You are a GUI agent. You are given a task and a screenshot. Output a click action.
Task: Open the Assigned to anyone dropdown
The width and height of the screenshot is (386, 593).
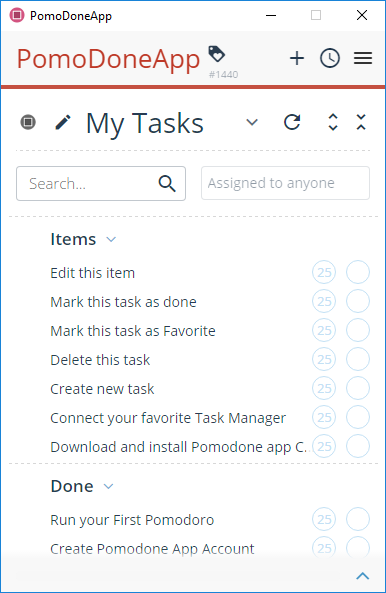pyautogui.click(x=285, y=183)
